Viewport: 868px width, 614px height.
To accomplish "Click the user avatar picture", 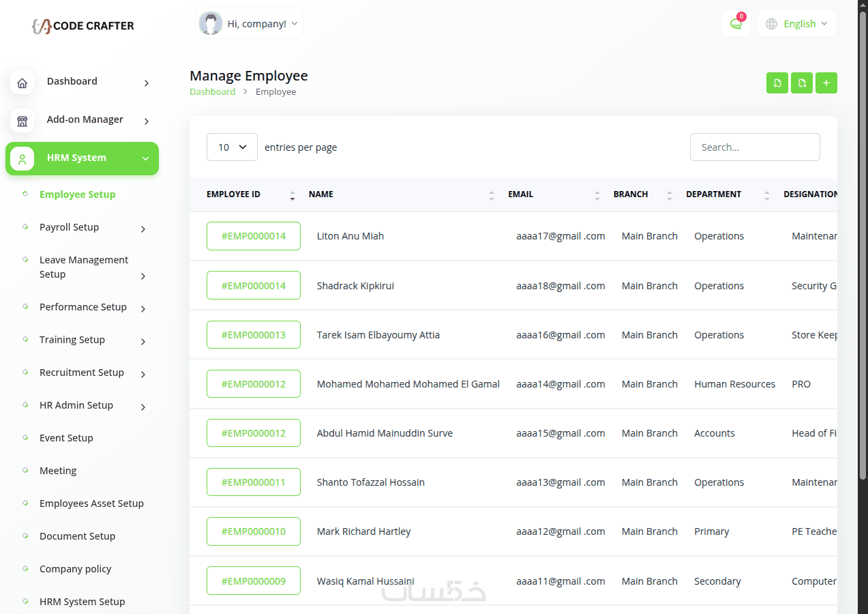I will tap(211, 24).
